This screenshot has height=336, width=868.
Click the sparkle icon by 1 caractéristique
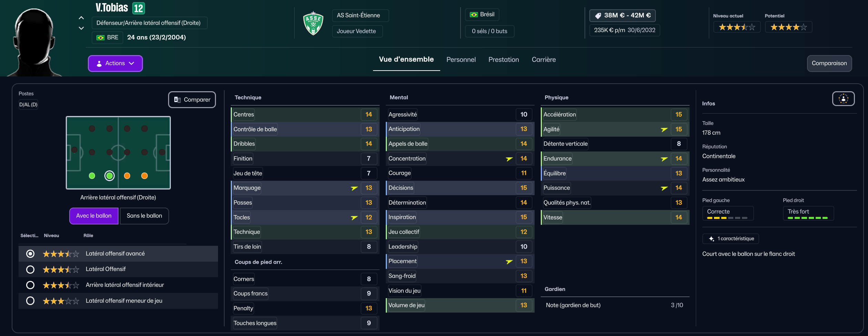711,239
